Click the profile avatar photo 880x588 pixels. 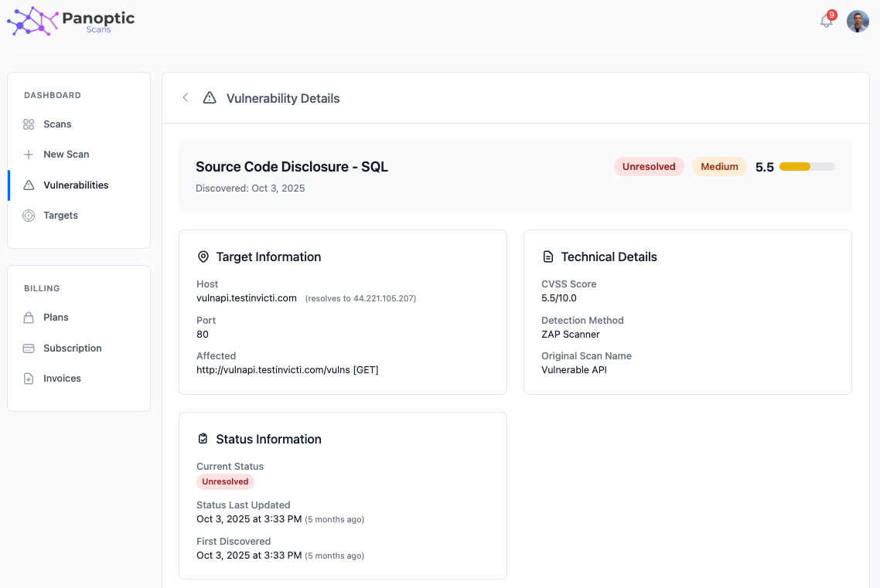(x=858, y=21)
